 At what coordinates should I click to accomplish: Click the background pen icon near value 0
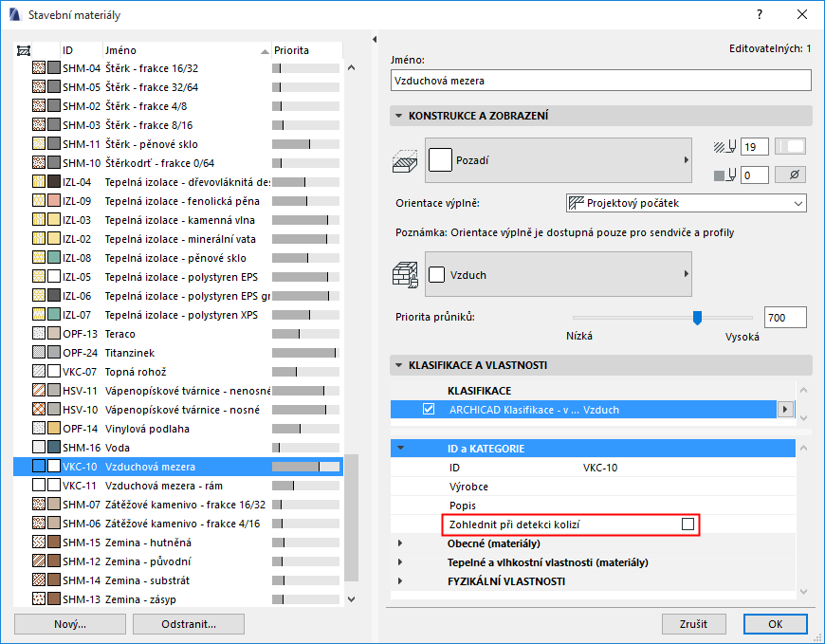[x=724, y=175]
